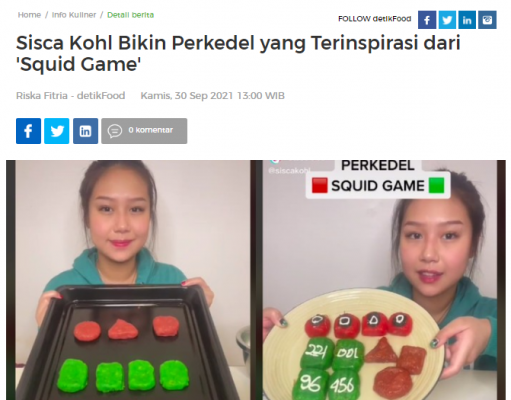
Task: Share article on Twitter below byline
Action: point(57,131)
